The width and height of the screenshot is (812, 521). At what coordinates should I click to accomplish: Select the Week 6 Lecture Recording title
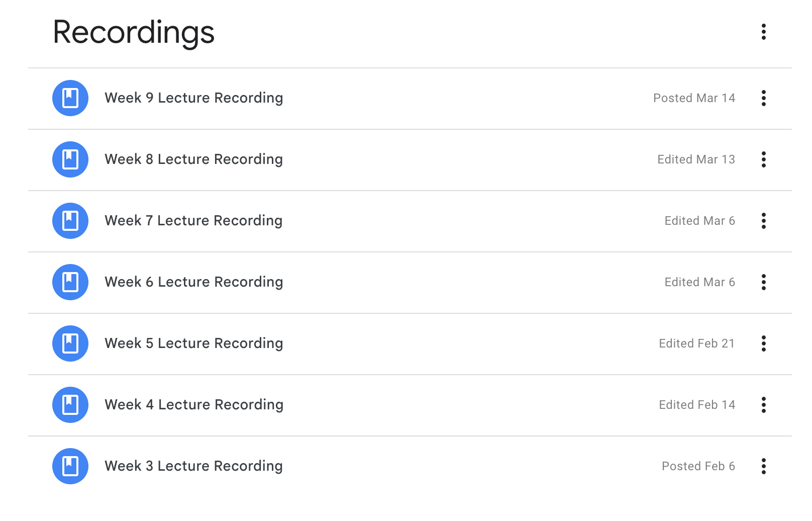click(194, 282)
